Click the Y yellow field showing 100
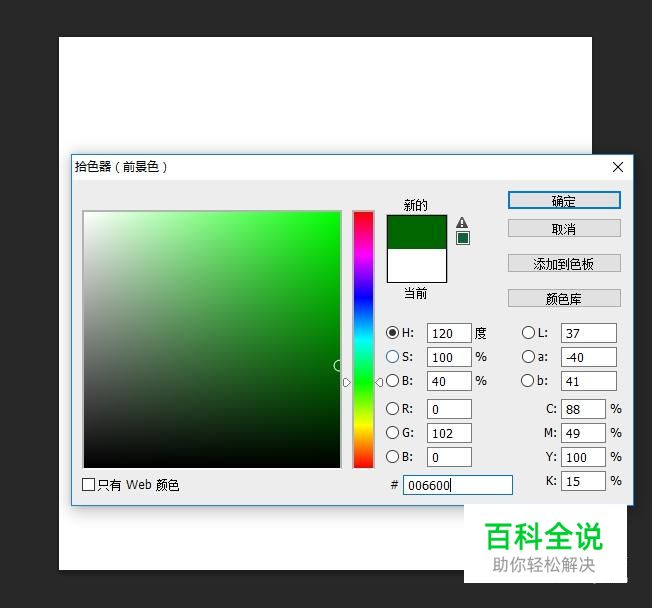Image resolution: width=652 pixels, height=608 pixels. coord(583,457)
